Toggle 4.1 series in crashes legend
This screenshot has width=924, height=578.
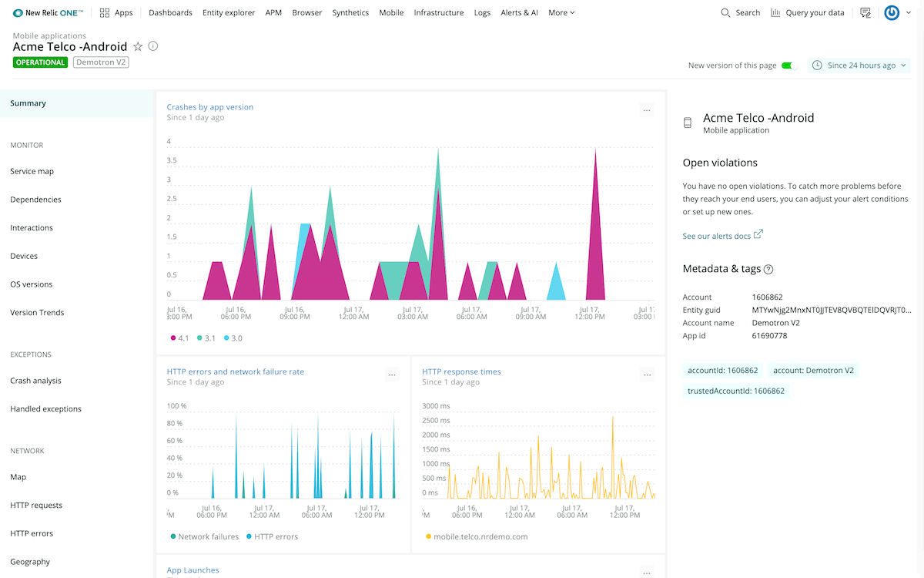(179, 338)
